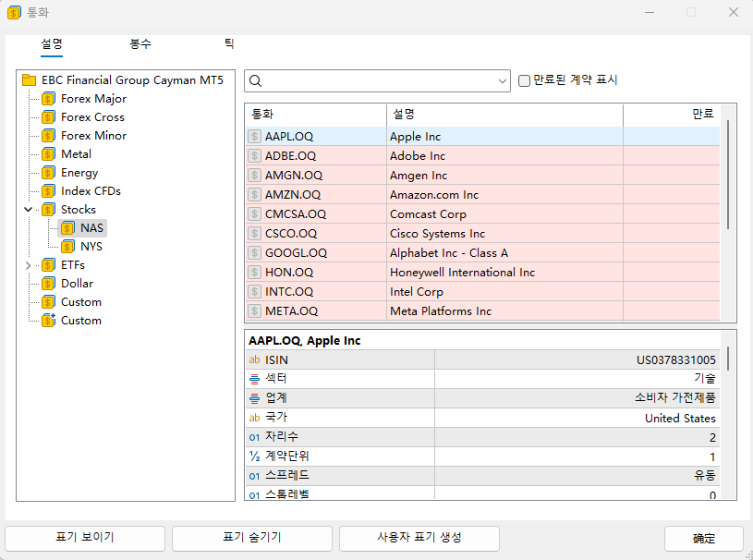
Task: Select the Cisco Systems Inc description cell
Action: coord(504,234)
